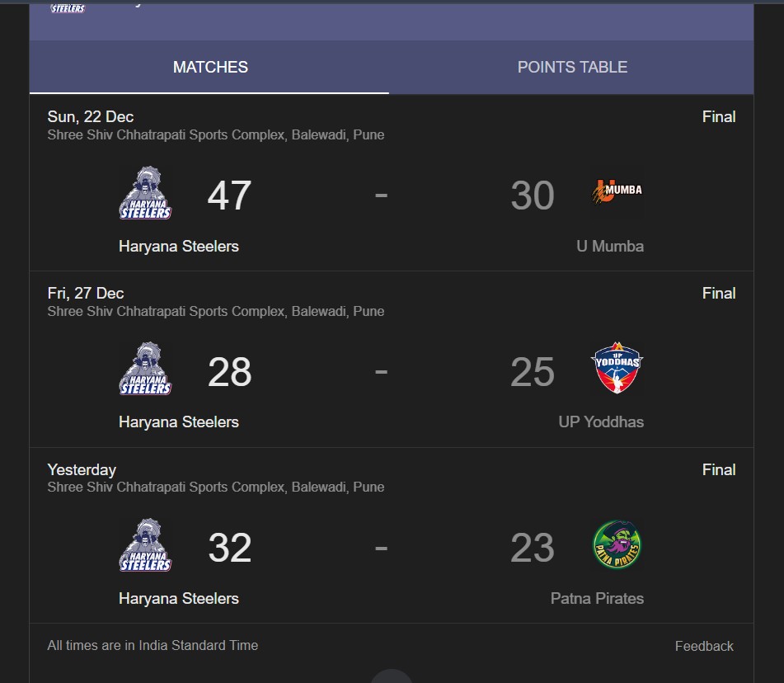
Task: Click the Steelers logo in the top header
Action: pyautogui.click(x=68, y=7)
